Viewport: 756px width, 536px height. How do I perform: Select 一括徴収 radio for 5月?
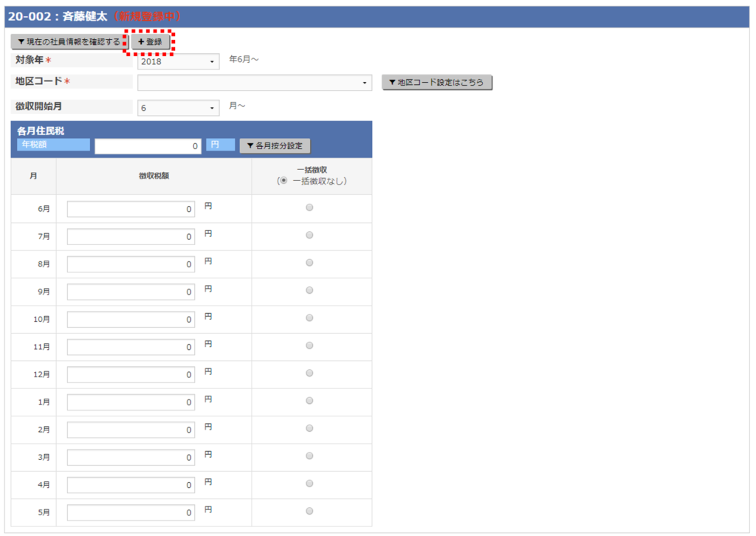[309, 511]
